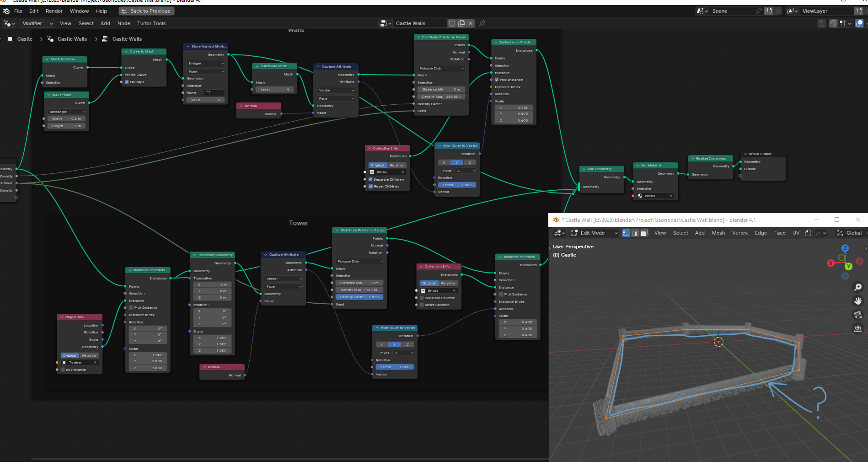
Task: Adjust Factor slider on Walls Align Euler node
Action: pos(457,185)
